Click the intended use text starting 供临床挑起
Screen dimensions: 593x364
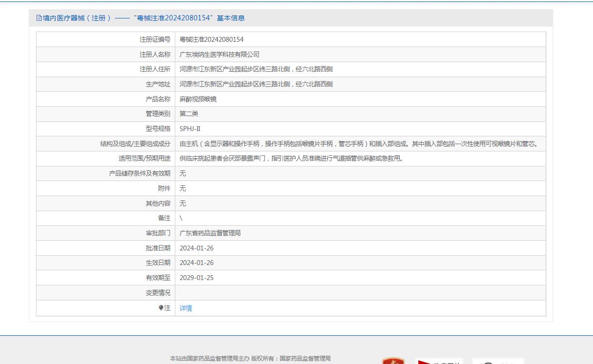[x=291, y=158]
